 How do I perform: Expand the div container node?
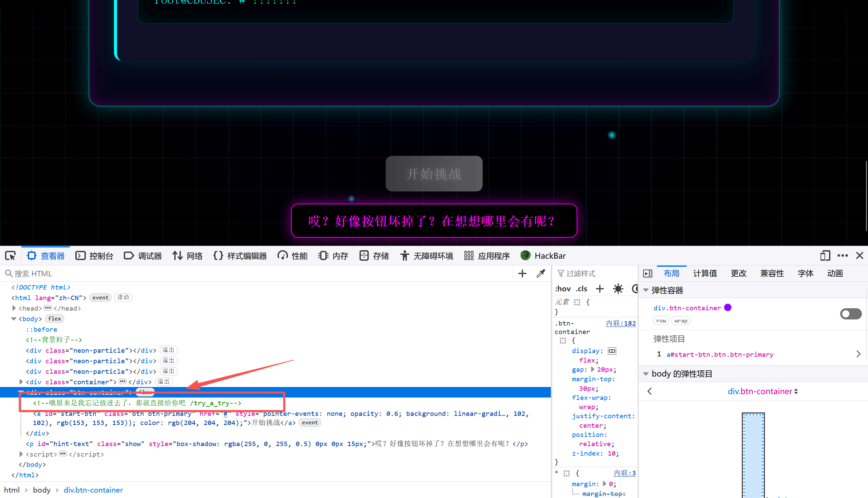(x=21, y=382)
